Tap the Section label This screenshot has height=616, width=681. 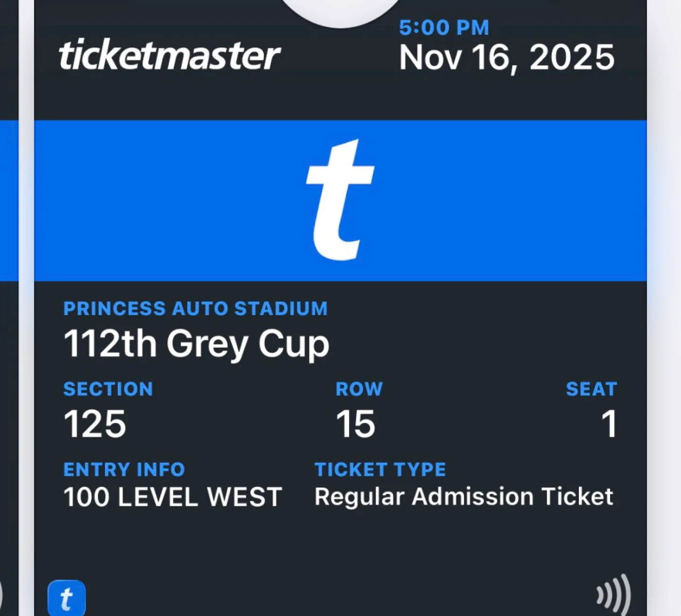108,389
